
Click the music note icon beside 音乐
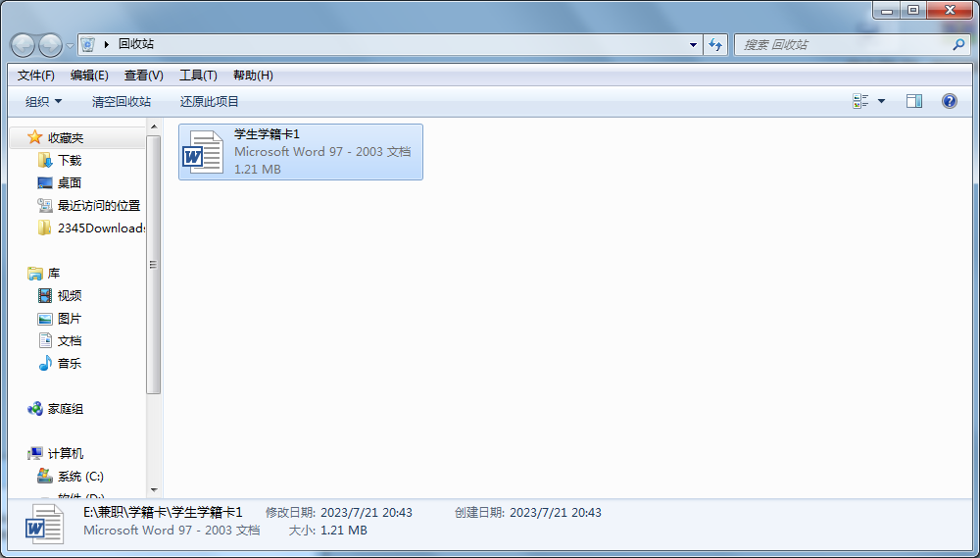pos(45,364)
